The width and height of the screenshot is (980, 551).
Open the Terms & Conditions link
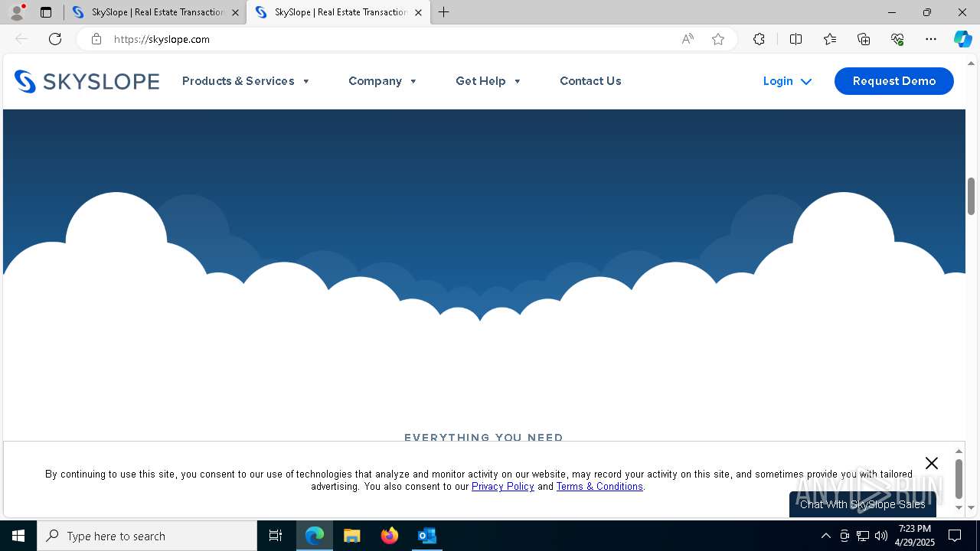(599, 487)
